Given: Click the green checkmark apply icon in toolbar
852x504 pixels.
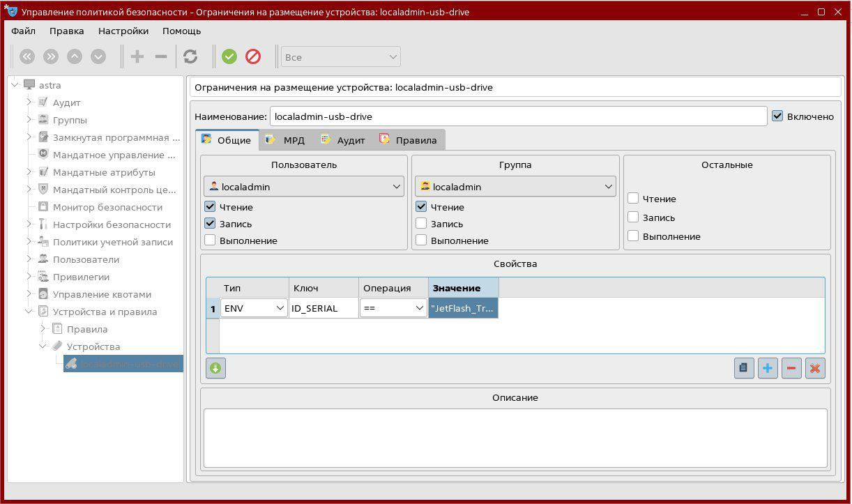Looking at the screenshot, I should click(229, 56).
